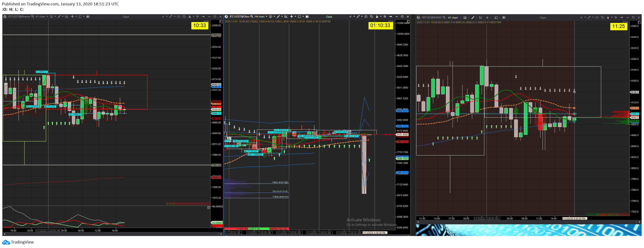This screenshot has width=644, height=248.
Task: Toggle the lock icon in BitMEX chart
Action: (608, 17)
